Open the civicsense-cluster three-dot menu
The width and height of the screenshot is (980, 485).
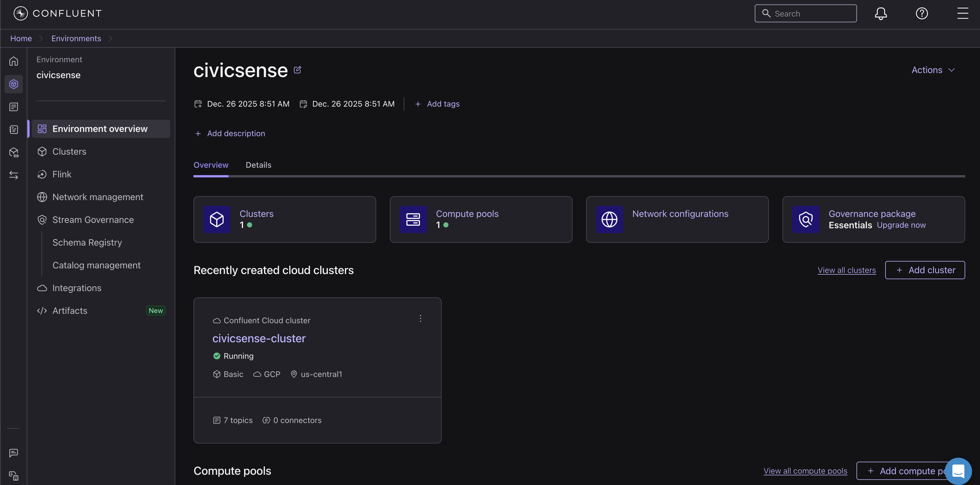pyautogui.click(x=420, y=318)
